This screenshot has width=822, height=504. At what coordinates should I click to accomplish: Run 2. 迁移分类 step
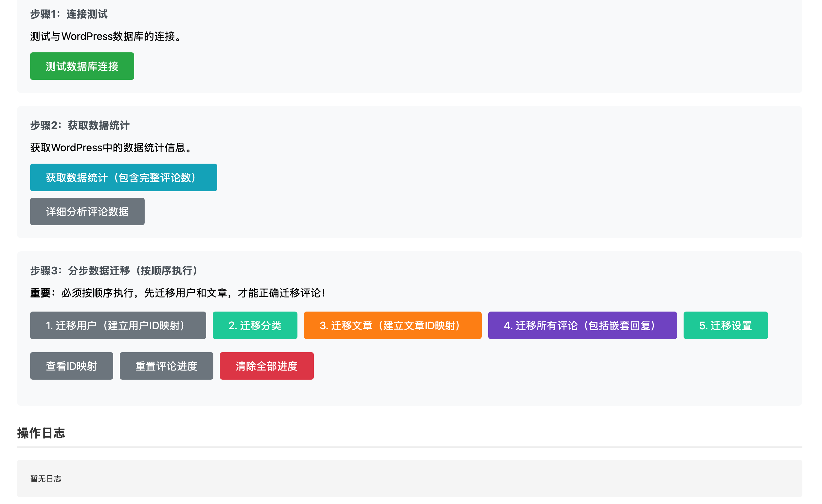pos(255,325)
